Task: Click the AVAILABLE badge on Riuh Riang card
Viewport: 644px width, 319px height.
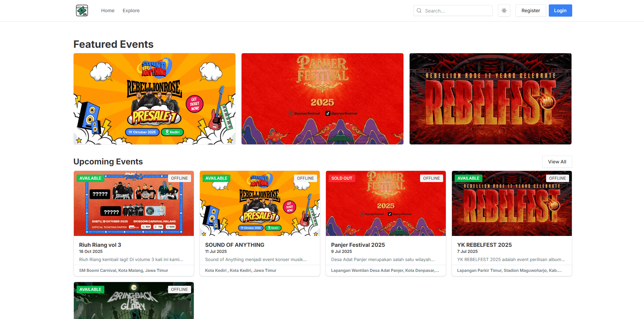Action: point(90,178)
